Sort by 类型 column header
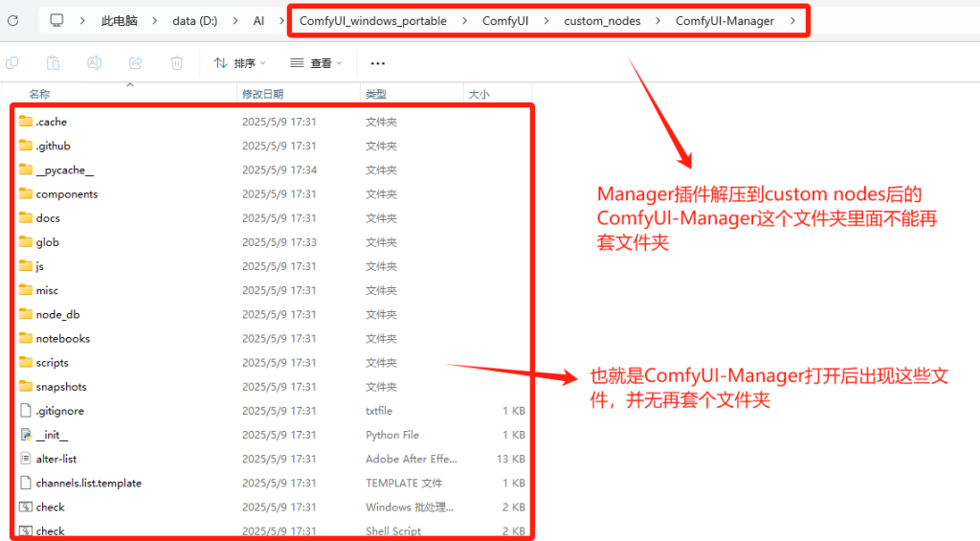Screen dimensions: 980x541 [x=376, y=94]
